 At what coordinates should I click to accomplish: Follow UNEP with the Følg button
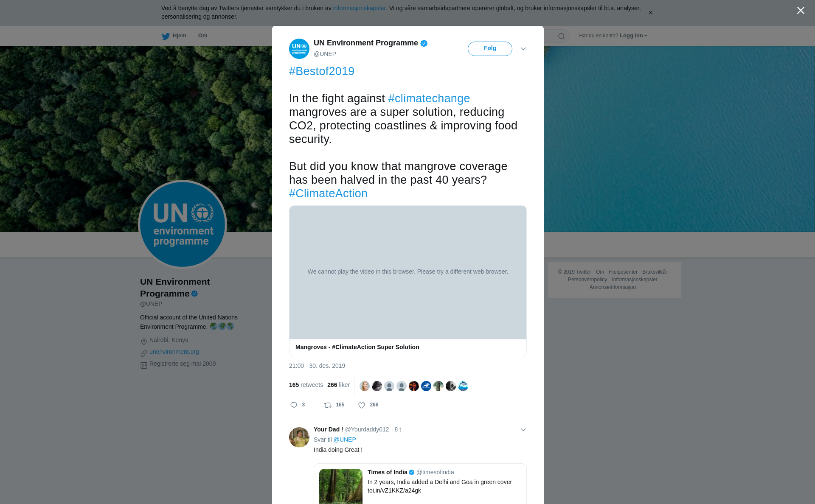[490, 48]
